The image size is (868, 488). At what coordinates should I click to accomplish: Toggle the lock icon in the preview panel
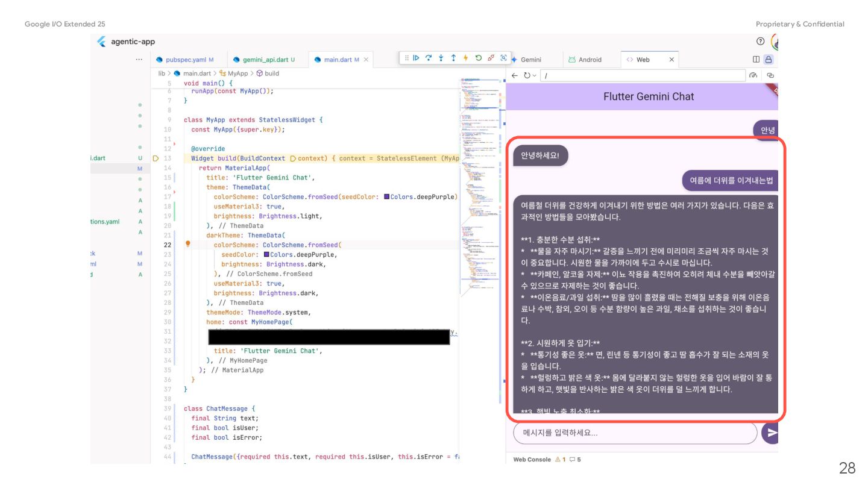click(x=768, y=60)
